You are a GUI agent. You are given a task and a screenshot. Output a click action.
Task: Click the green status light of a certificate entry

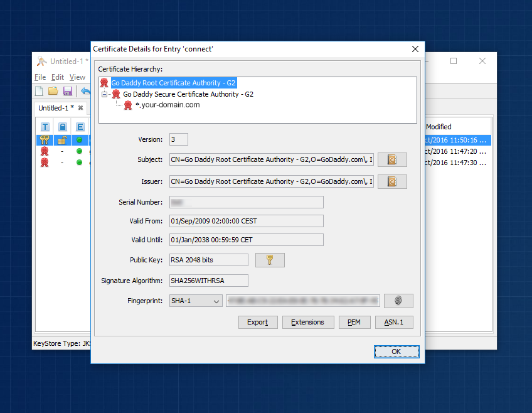pos(79,151)
